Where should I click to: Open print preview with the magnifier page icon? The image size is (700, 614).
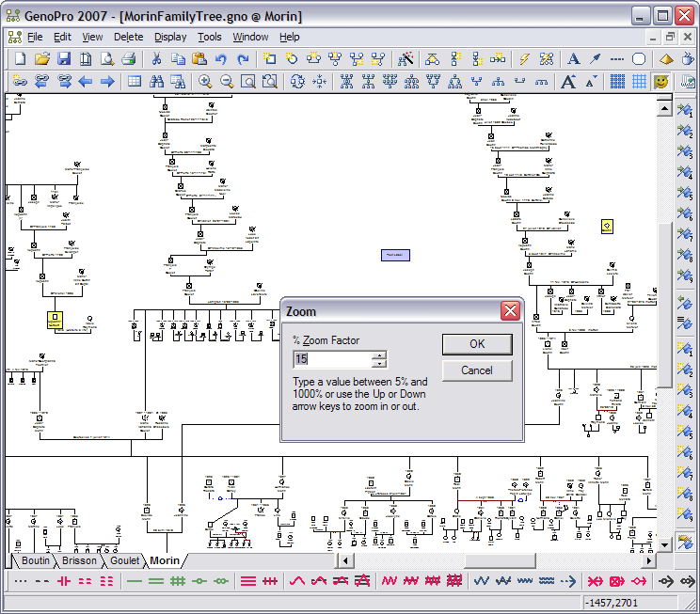coord(106,58)
